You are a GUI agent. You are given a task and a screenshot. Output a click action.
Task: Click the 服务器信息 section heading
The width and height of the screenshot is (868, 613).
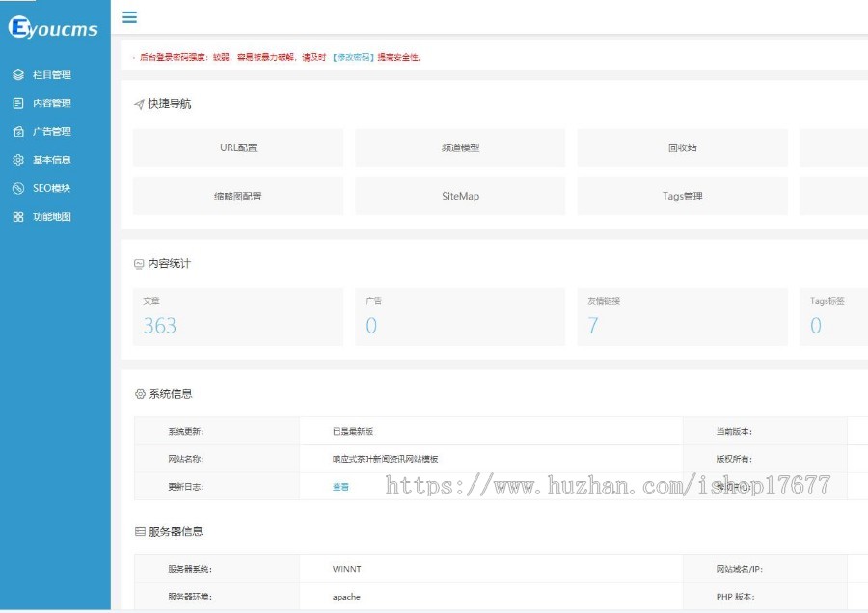click(176, 532)
